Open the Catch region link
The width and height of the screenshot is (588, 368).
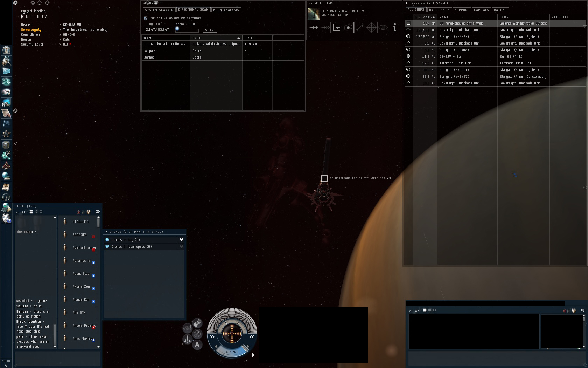[x=67, y=40]
